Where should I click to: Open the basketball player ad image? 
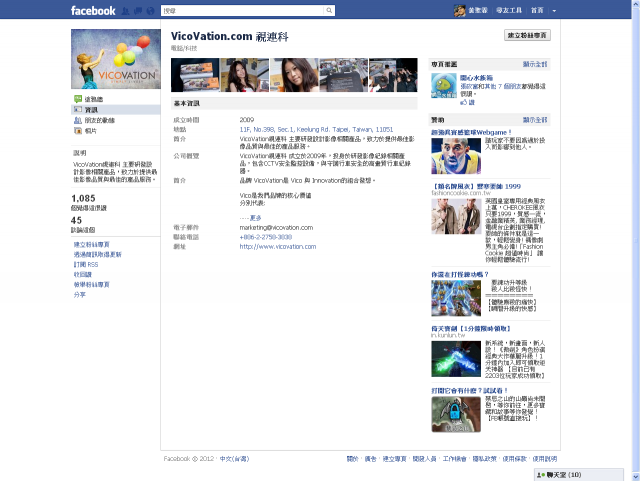pos(456,156)
